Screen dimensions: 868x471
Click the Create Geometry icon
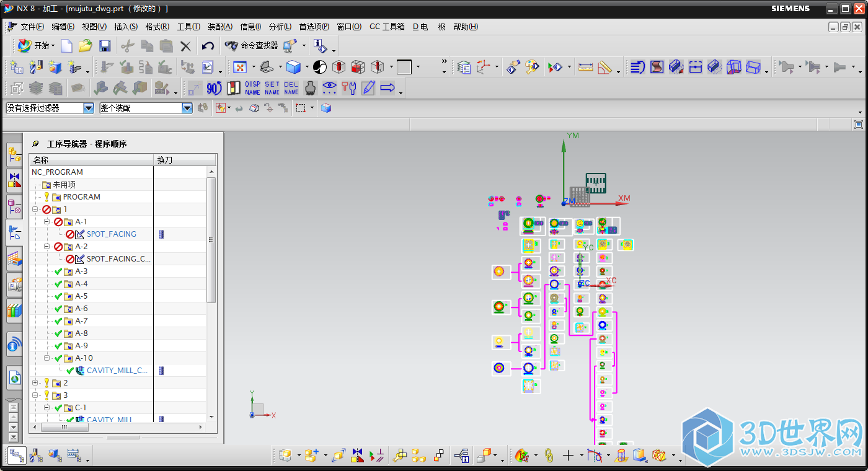coord(55,67)
